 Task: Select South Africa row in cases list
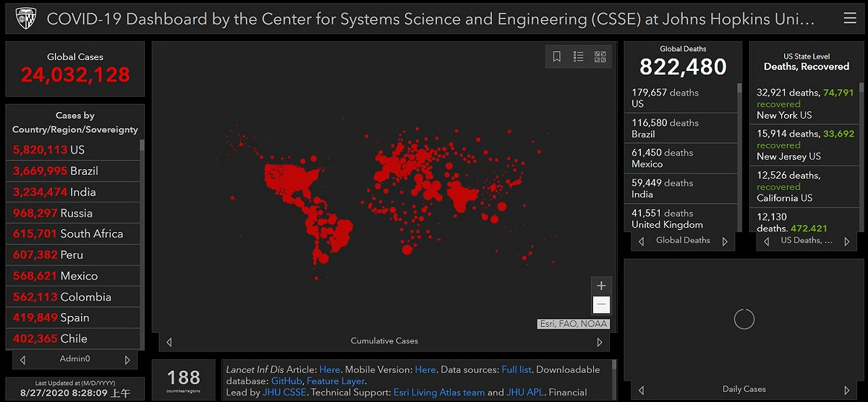[72, 234]
